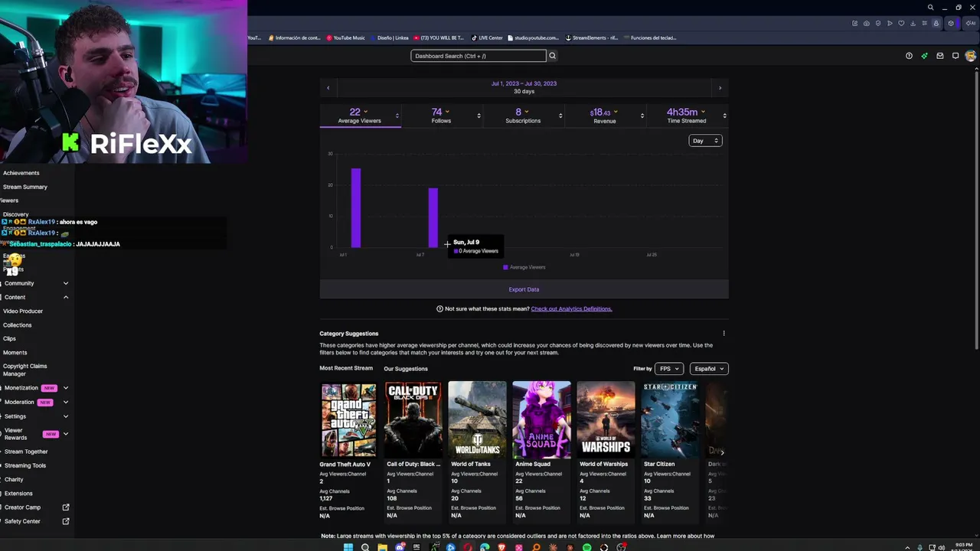The width and height of the screenshot is (980, 551).
Task: Open Category Suggestions three-dot options menu
Action: (x=724, y=334)
